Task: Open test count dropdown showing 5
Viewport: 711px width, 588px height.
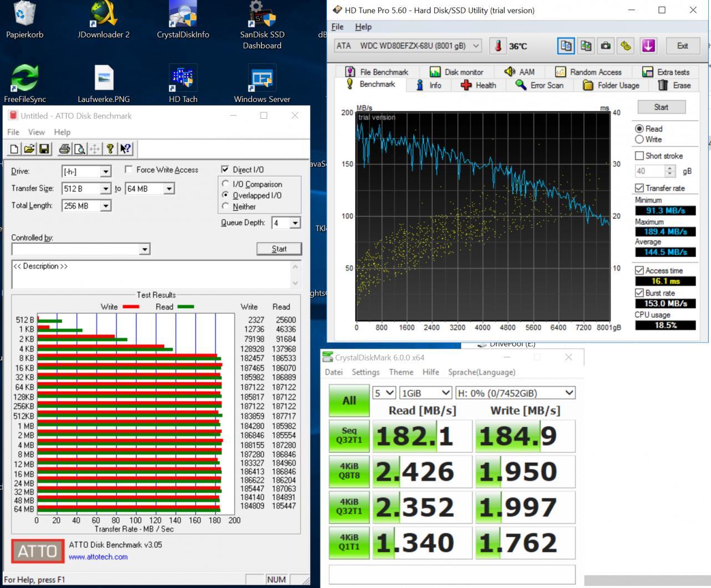Action: coord(384,393)
